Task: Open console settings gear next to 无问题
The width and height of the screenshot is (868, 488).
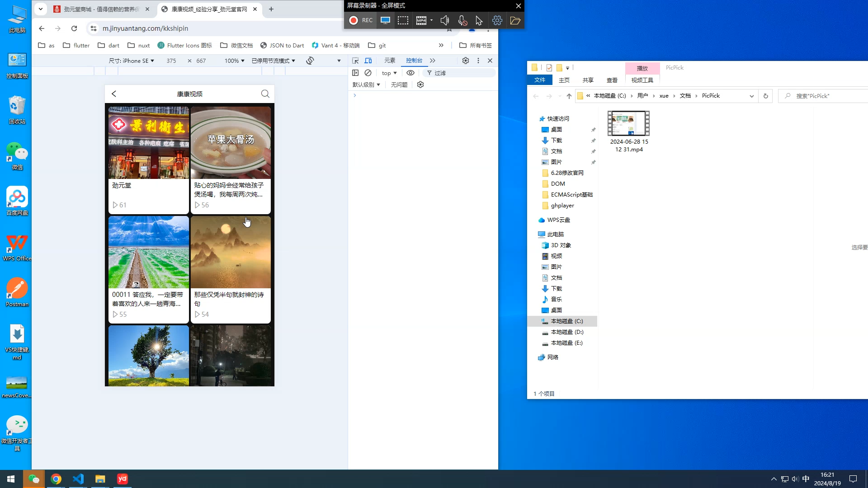Action: point(420,84)
